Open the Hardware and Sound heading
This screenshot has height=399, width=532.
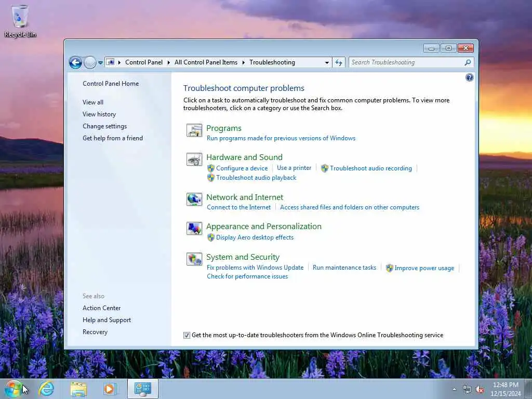click(244, 157)
